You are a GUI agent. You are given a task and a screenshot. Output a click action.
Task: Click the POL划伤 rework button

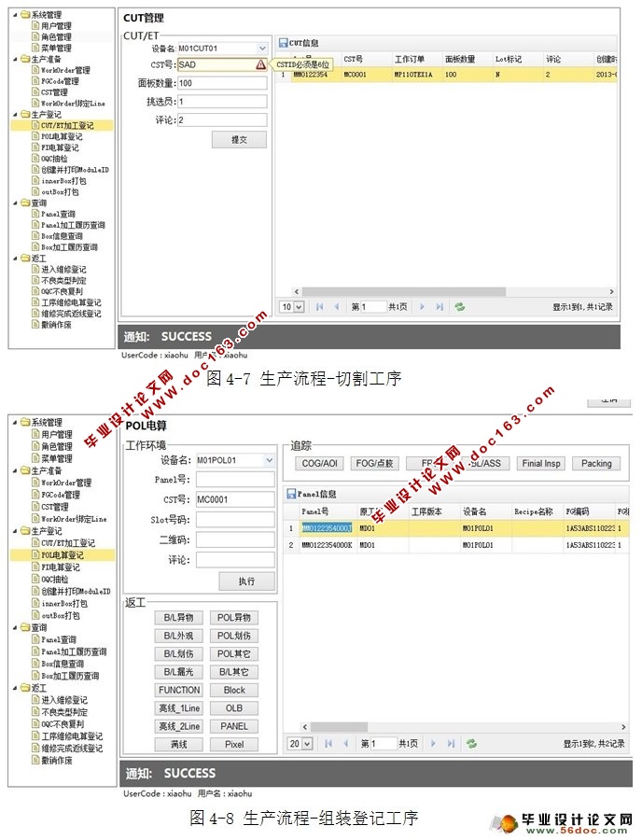(234, 636)
